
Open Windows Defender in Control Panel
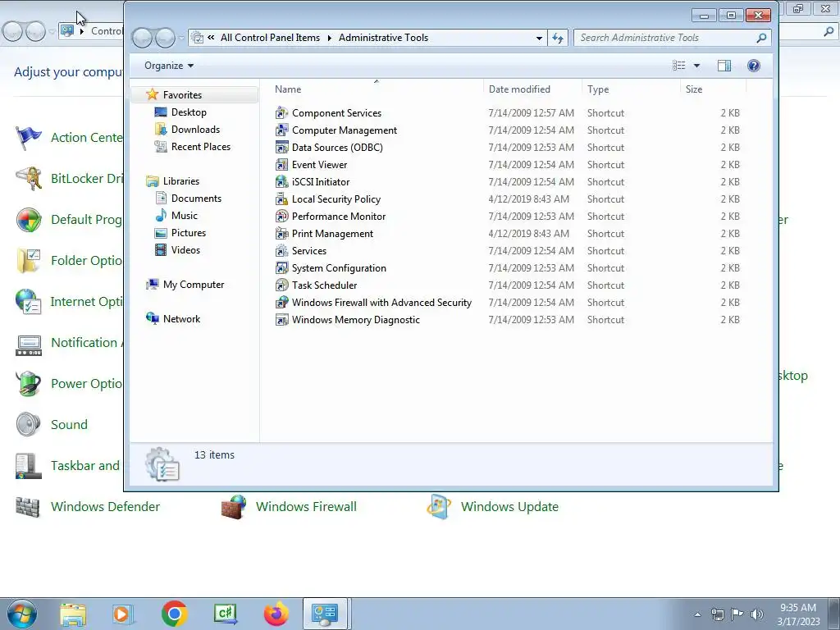point(28,507)
